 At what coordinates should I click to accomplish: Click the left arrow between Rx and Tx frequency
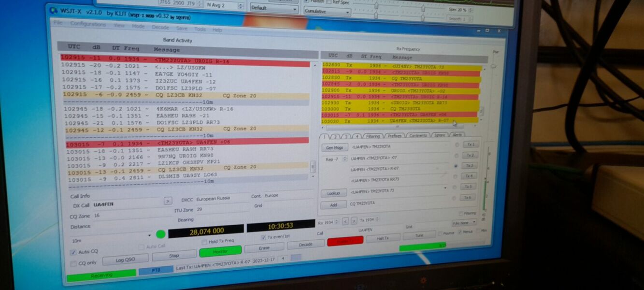click(345, 221)
